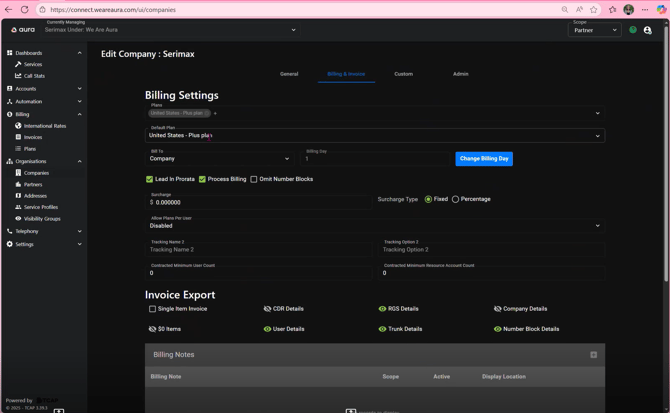Open Partners in the sidebar
The height and width of the screenshot is (413, 670).
pyautogui.click(x=33, y=184)
